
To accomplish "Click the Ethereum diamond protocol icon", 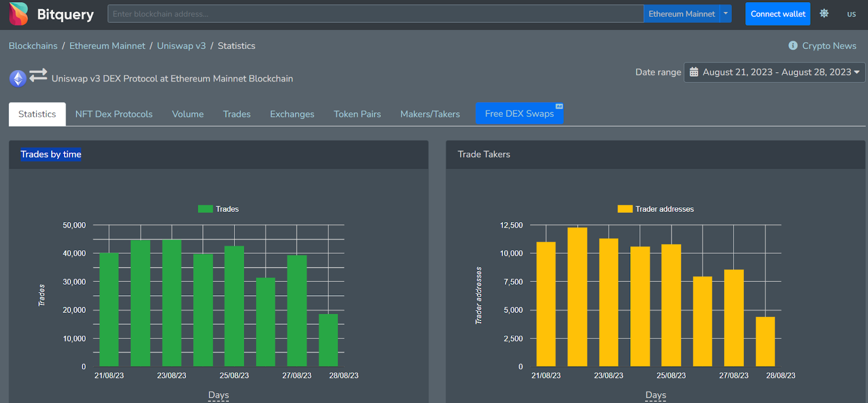I will [18, 79].
